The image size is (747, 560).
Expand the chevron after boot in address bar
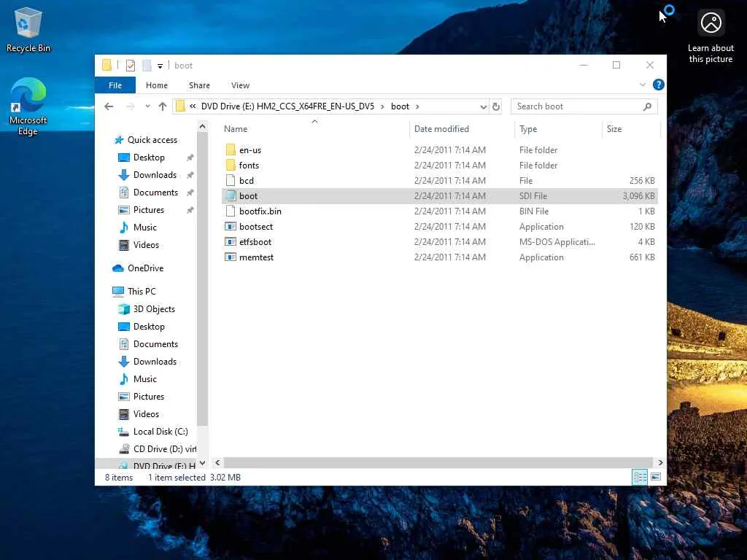(417, 106)
